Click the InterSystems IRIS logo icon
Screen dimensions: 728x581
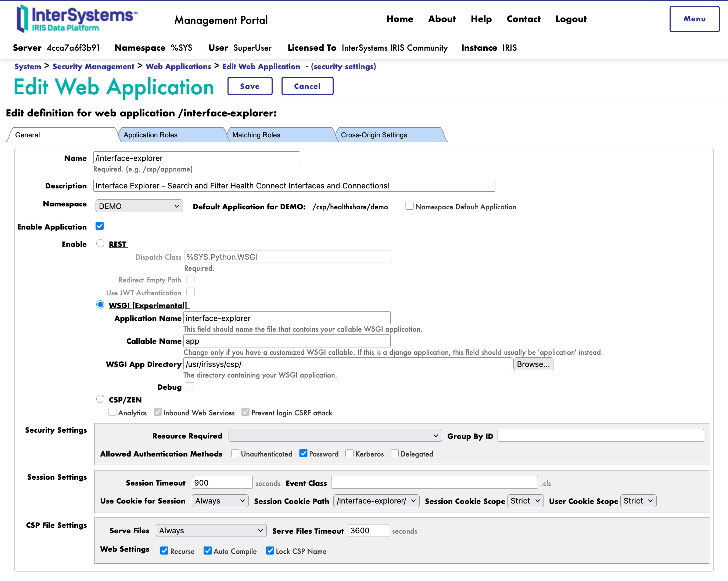[x=23, y=18]
